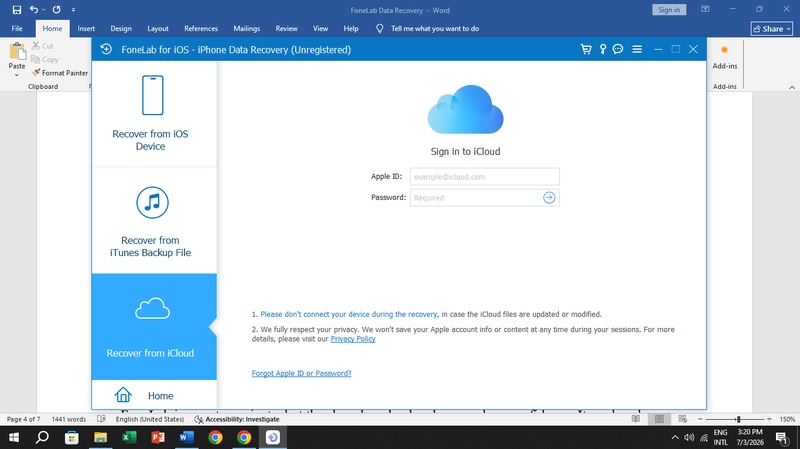Collapse the Word ribbon
This screenshot has height=449, width=800.
tap(792, 87)
